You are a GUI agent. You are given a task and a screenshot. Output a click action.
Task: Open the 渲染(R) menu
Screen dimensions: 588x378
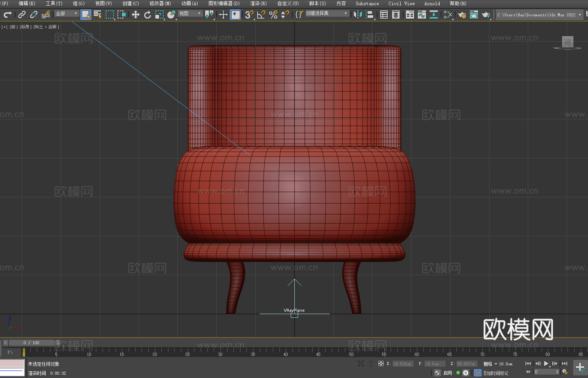pyautogui.click(x=258, y=3)
